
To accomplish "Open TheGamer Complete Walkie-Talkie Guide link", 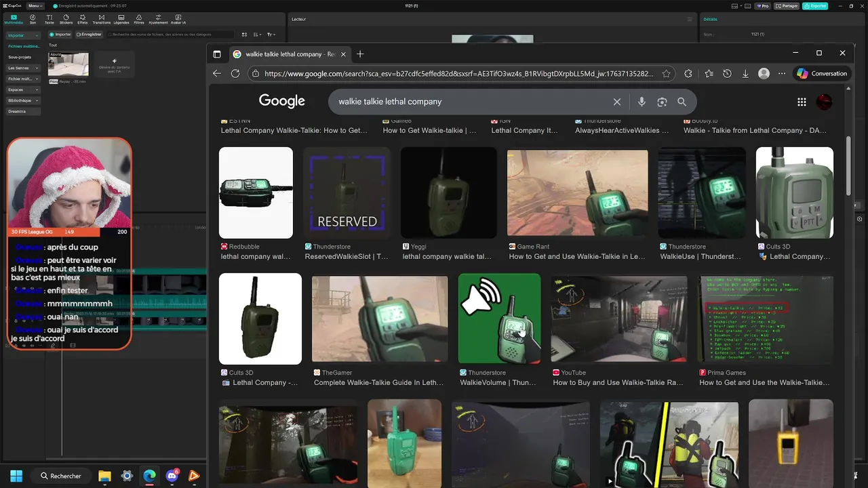I will pos(379,383).
